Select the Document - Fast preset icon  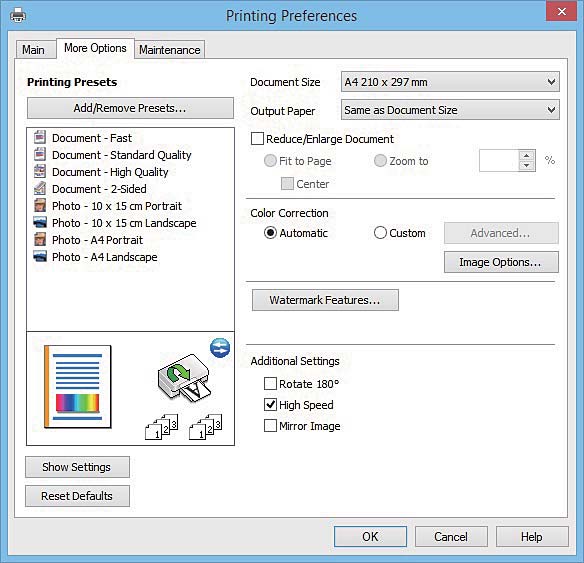pyautogui.click(x=40, y=137)
